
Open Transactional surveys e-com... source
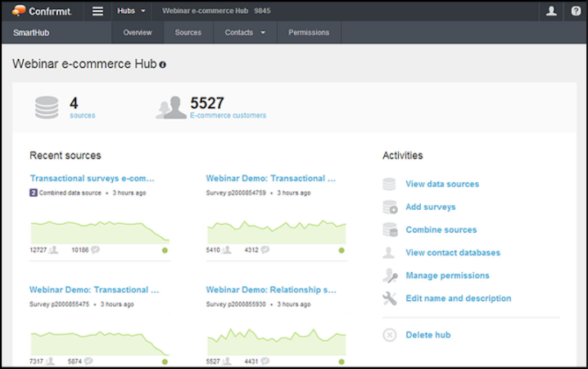(x=92, y=178)
